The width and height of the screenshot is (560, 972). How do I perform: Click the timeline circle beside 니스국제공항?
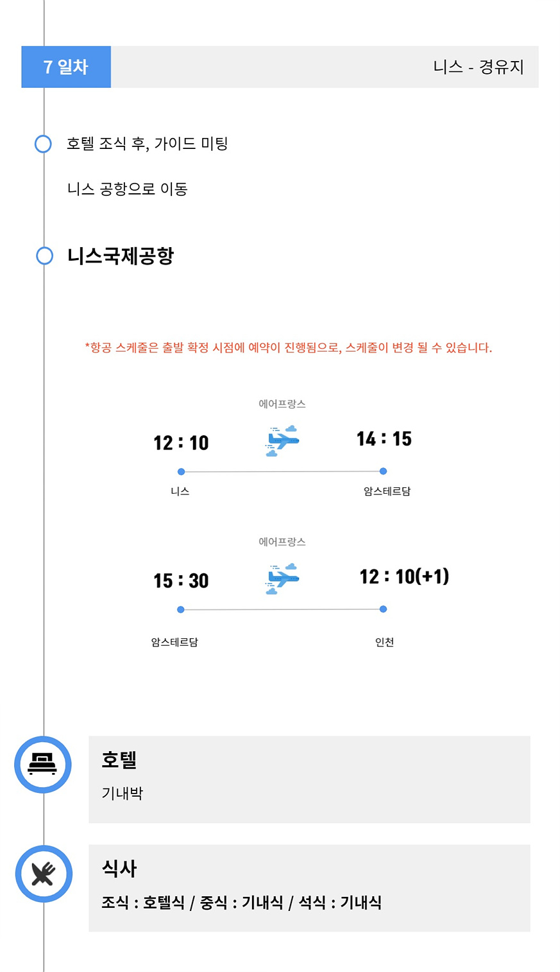click(x=44, y=256)
